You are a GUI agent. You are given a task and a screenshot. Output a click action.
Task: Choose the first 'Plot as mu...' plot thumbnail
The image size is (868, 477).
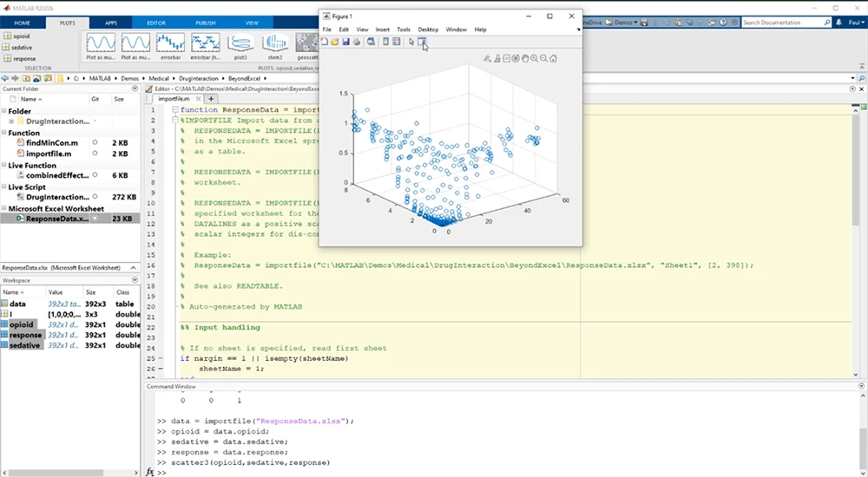pos(101,47)
